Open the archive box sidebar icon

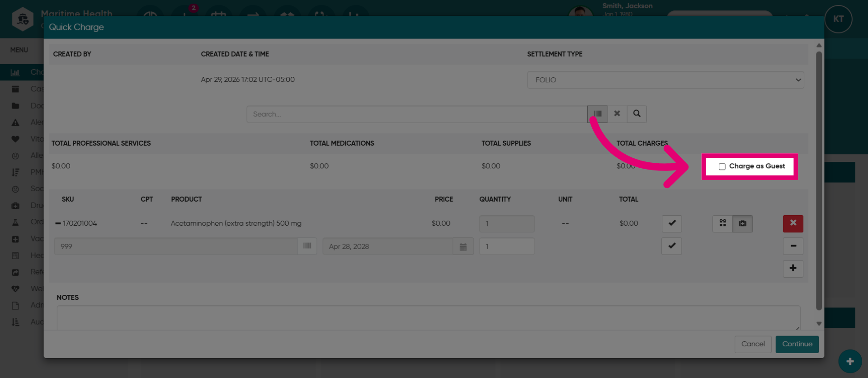pos(15,89)
